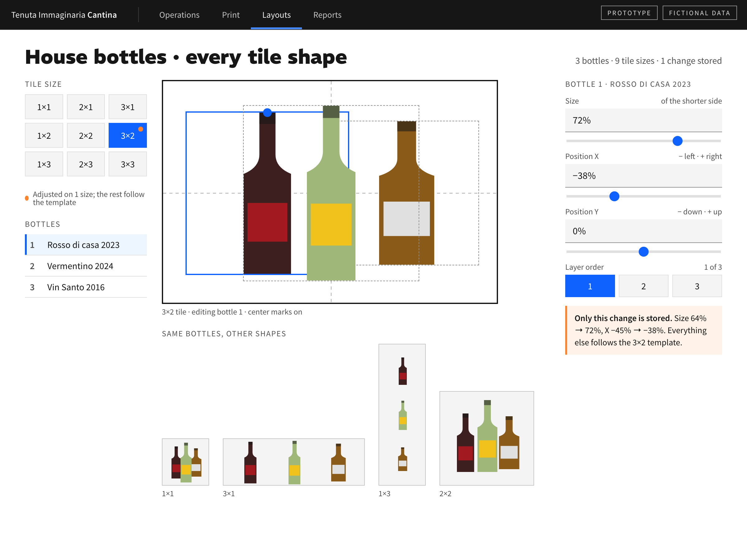Select the 2×2 tile size
Image resolution: width=747 pixels, height=560 pixels.
click(86, 135)
